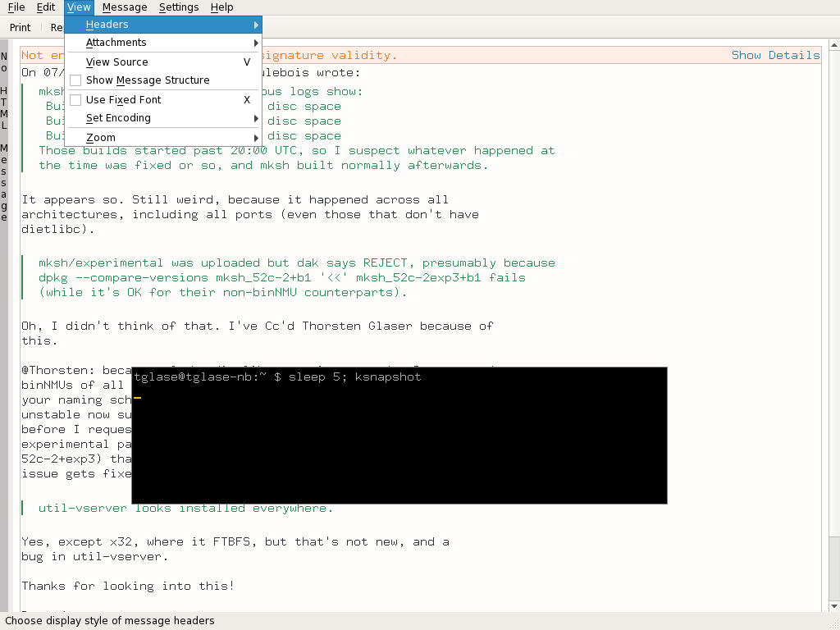
Task: Click Show Details link
Action: [x=775, y=55]
